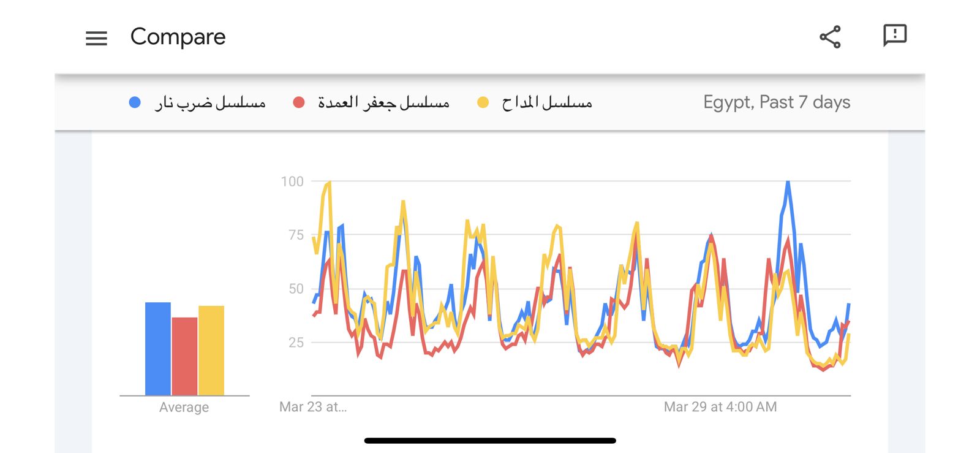This screenshot has height=453, width=980.
Task: Select the search term مسلسل جعفر العمدة
Action: 383,102
